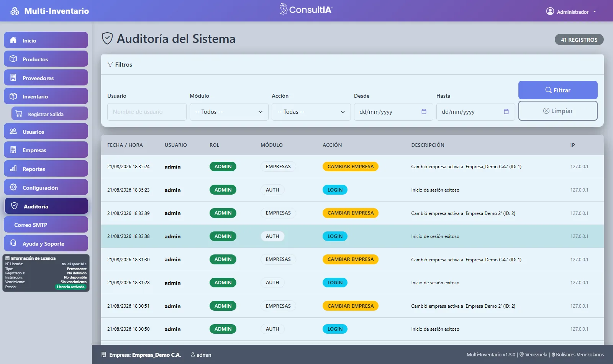Viewport: 613px width, 364px height.
Task: Click the USUARIO column header
Action: click(x=176, y=145)
